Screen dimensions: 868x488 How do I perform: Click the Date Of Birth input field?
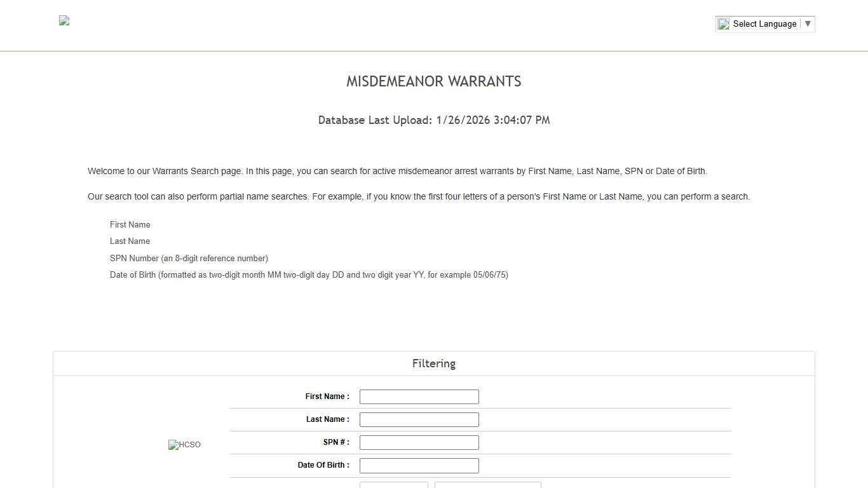419,465
